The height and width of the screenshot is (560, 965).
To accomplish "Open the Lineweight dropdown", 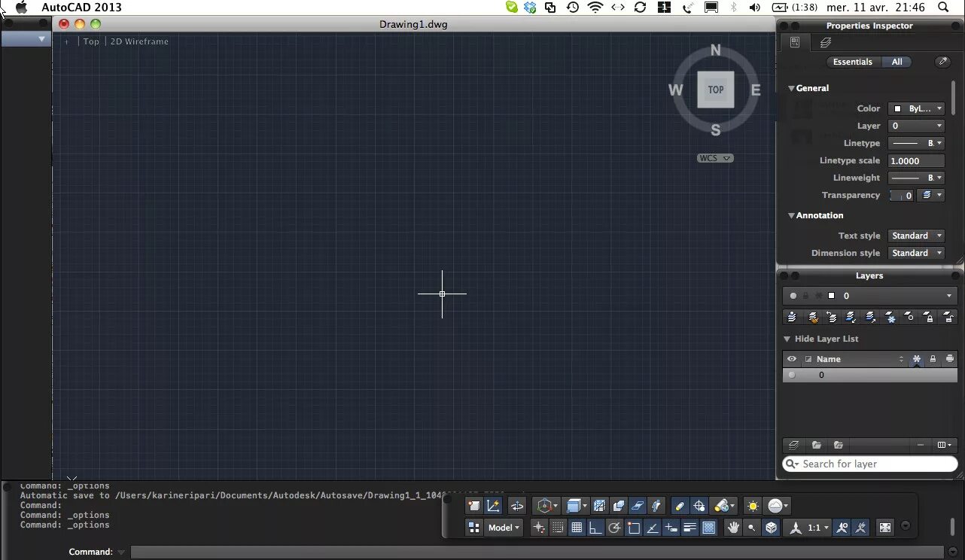I will click(x=916, y=178).
